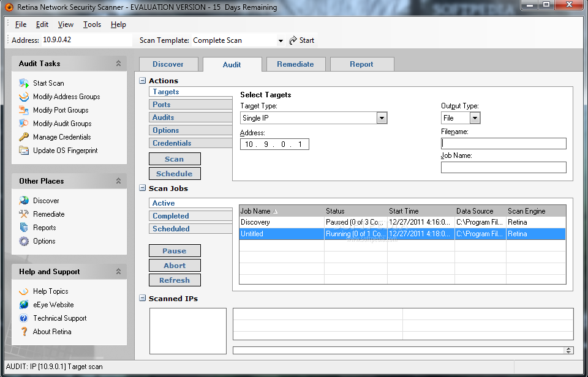588x377 pixels.
Task: Collapse the Audit Tasks panel
Action: tap(118, 63)
